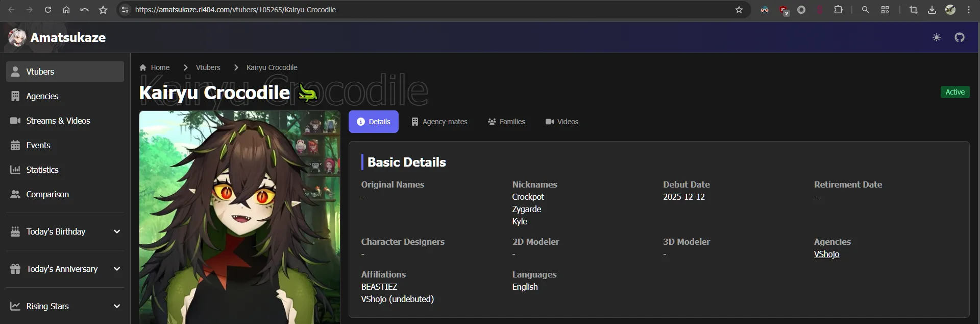This screenshot has height=324, width=980.
Task: Open Agencies from the sidebar
Action: pos(42,96)
